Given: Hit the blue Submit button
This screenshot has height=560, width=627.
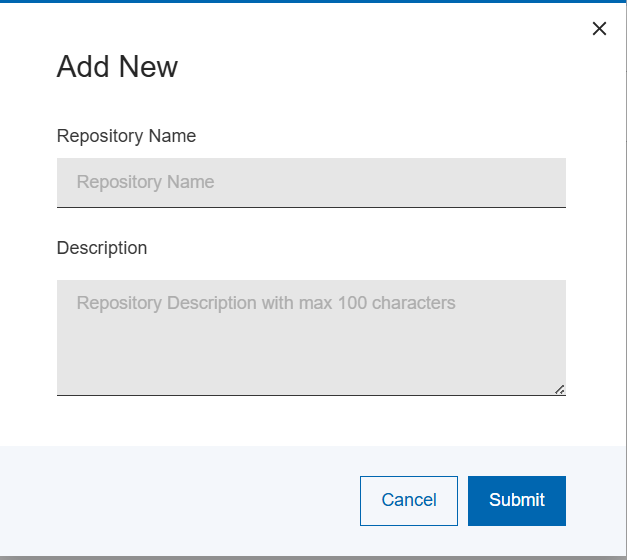Looking at the screenshot, I should pos(516,500).
